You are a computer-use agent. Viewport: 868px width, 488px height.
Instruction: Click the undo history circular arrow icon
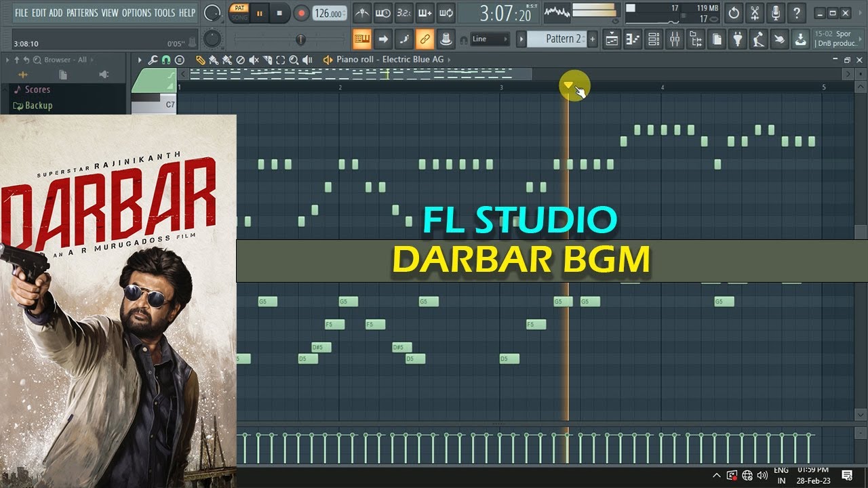pos(734,13)
